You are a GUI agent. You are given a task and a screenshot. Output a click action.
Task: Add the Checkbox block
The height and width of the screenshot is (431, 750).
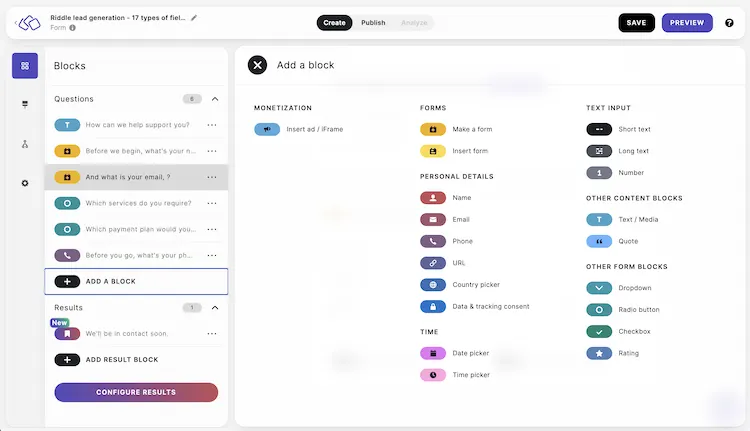tap(618, 331)
